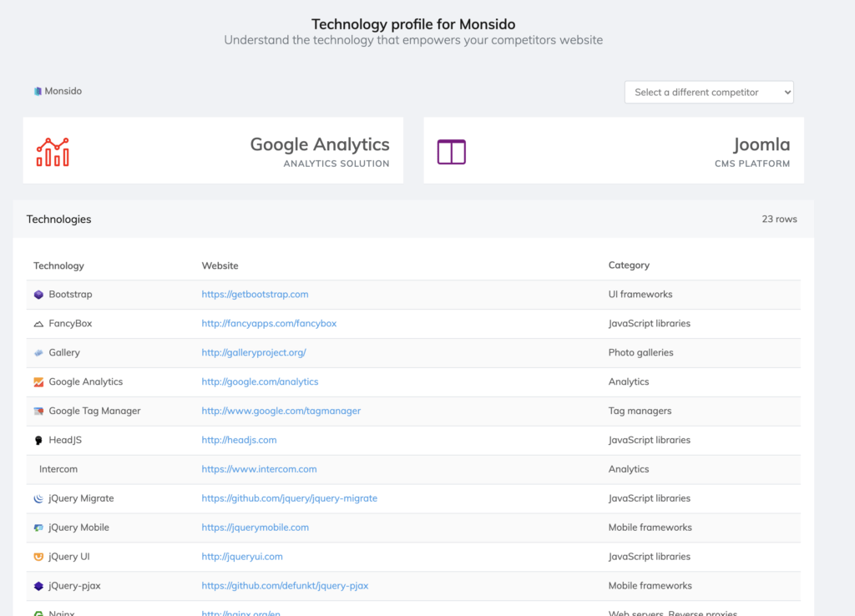
Task: Click the 'Google Tag Manager' technology name
Action: [x=94, y=411]
